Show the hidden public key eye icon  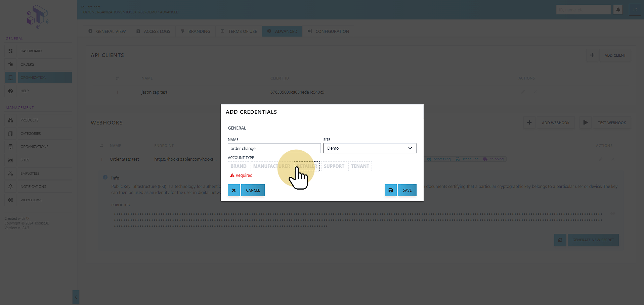click(613, 214)
